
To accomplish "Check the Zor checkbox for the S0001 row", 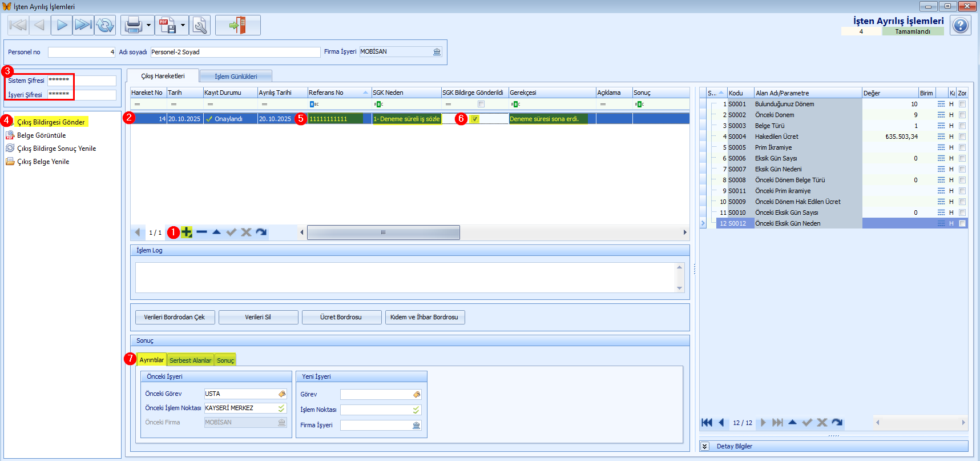I will [962, 104].
